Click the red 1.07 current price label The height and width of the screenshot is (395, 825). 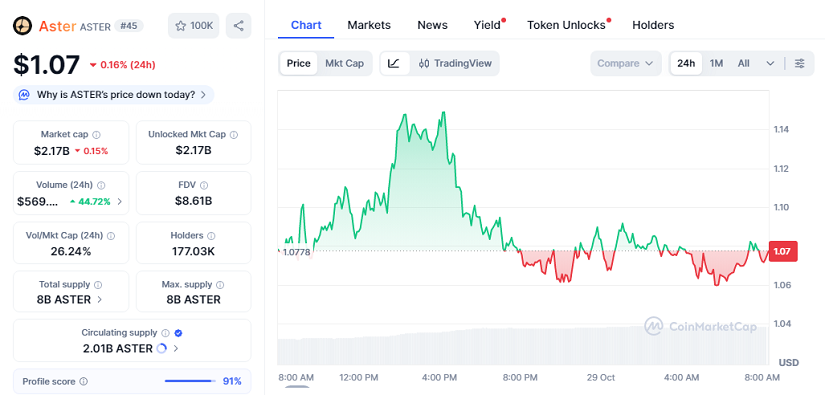[783, 251]
